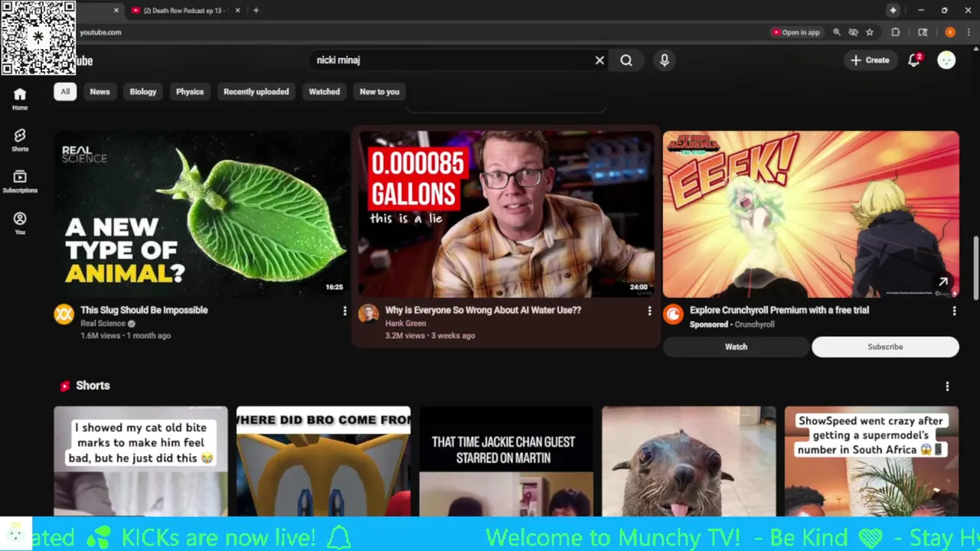Open the sea lion Short
Viewport: 980px width, 551px height.
[x=689, y=461]
